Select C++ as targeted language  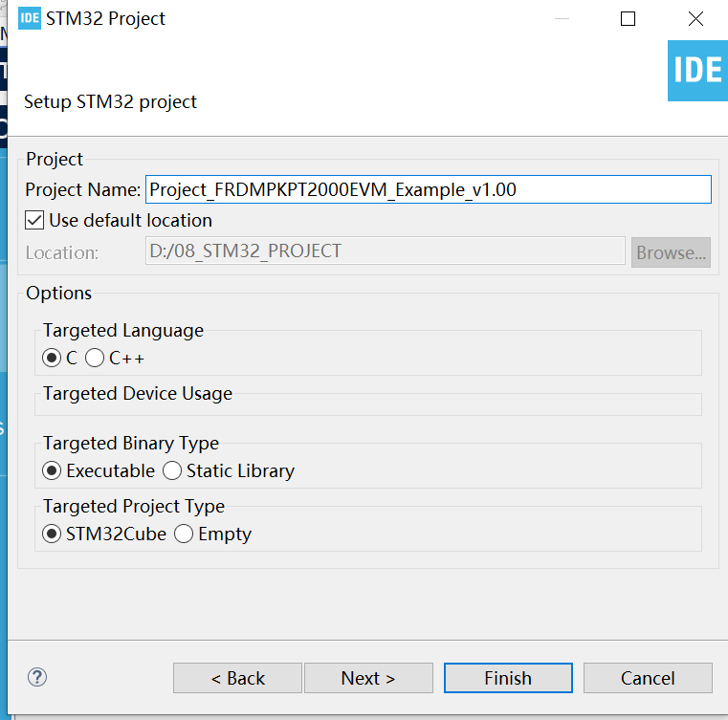(x=95, y=358)
